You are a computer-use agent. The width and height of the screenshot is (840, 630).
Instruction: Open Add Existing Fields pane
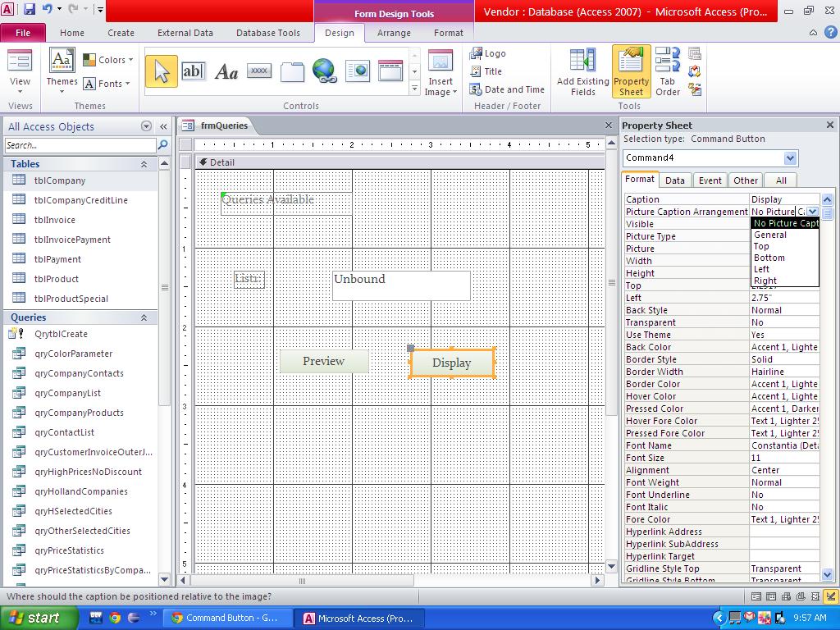(x=583, y=72)
